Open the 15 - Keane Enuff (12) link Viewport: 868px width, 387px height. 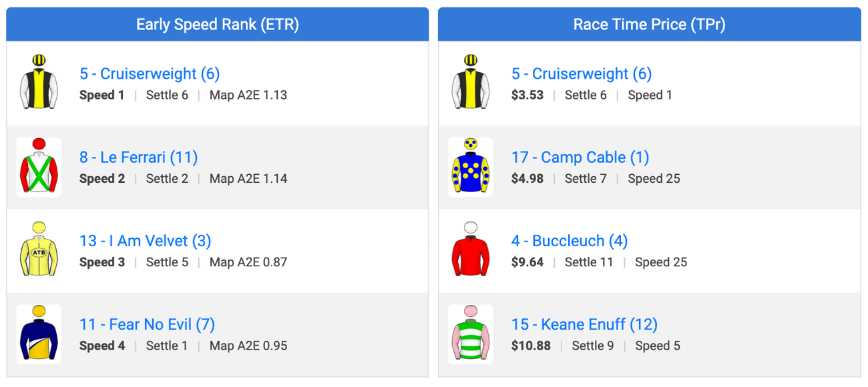584,324
